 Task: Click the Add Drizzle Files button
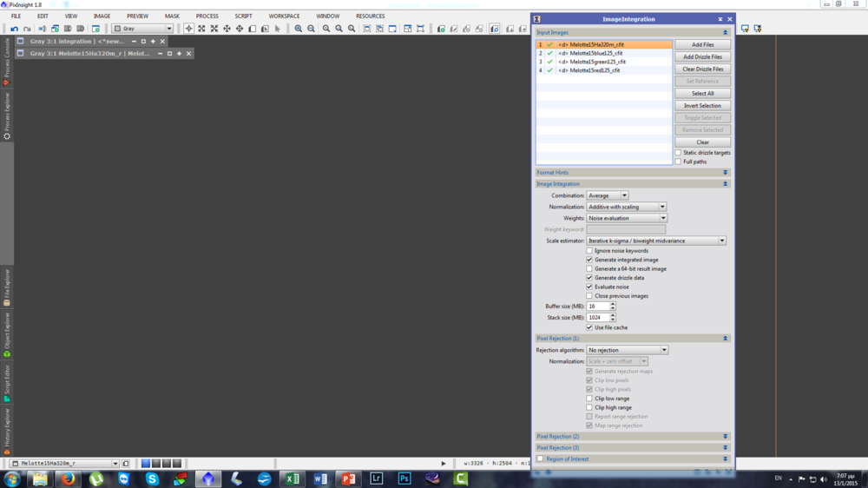[702, 56]
